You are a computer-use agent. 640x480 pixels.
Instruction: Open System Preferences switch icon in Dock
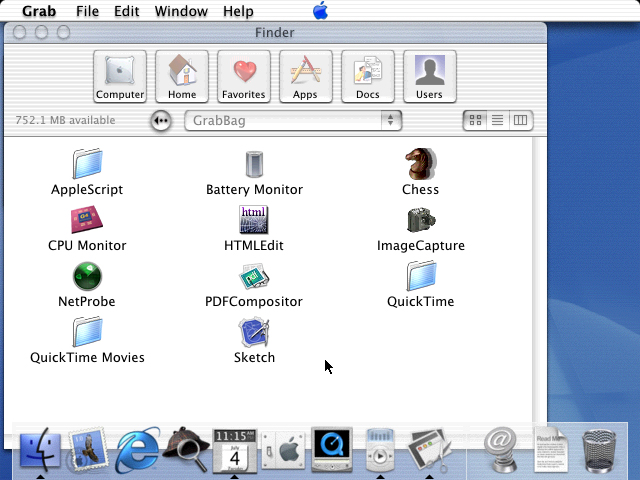284,451
